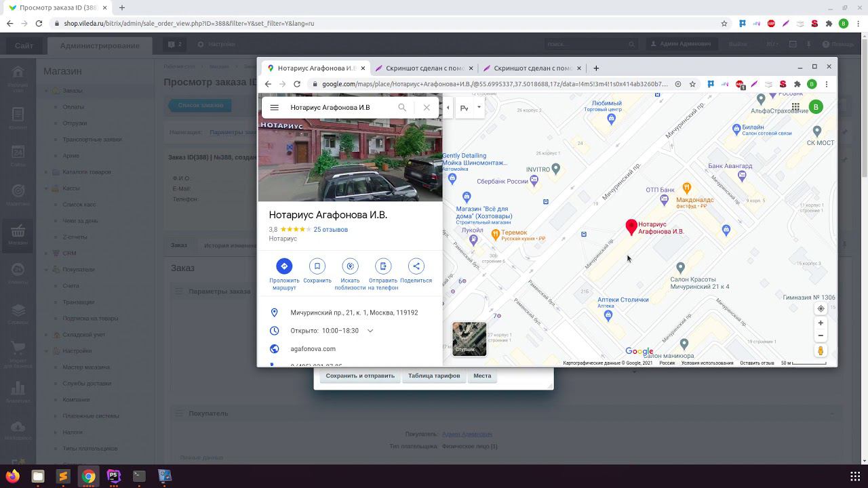868x488 pixels.
Task: Click the red Нотариус Агафонова map pin
Action: [631, 227]
